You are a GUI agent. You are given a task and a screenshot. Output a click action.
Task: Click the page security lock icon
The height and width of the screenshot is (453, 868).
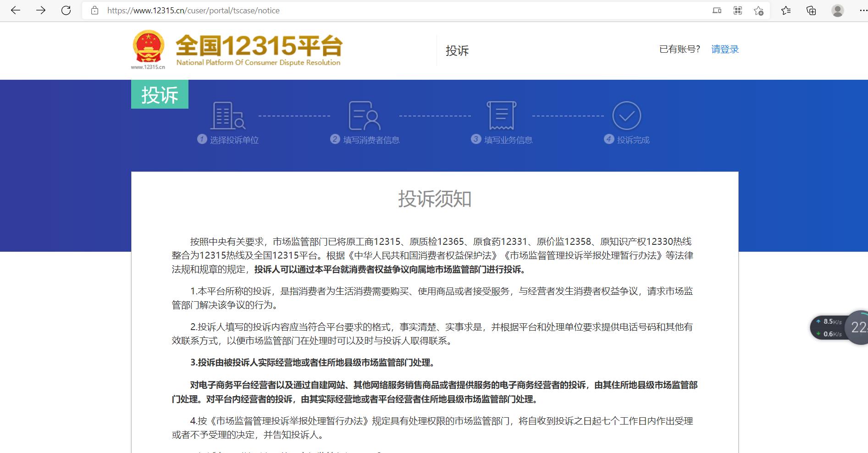[x=94, y=10]
